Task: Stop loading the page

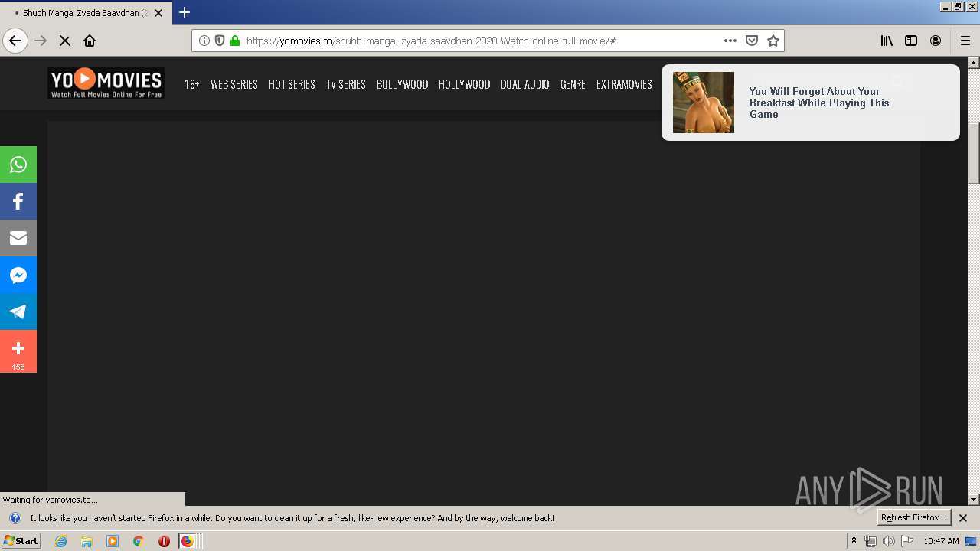Action: coord(65,41)
